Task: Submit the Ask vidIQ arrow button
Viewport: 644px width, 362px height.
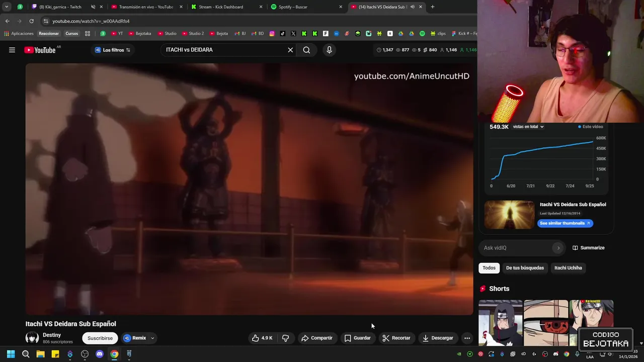Action: [x=558, y=248]
